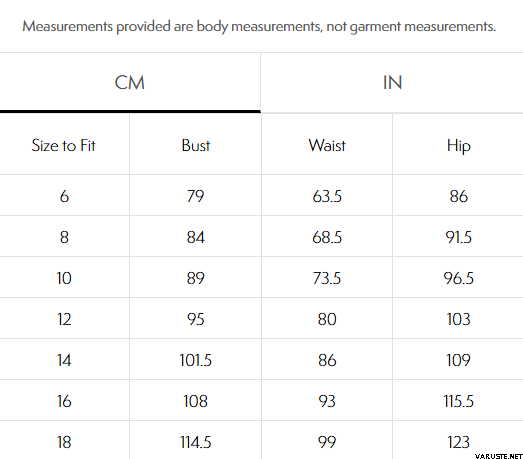Click waist value 63.5
The image size is (523, 459).
[x=327, y=196]
